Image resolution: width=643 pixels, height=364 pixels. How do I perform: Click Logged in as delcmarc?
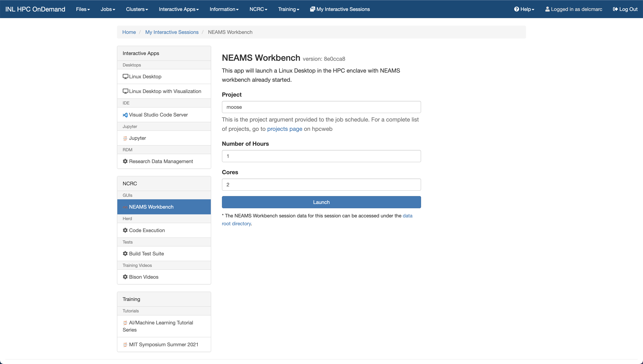(574, 9)
